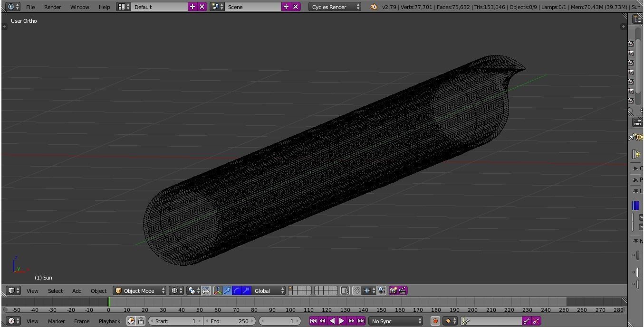Browse scenes icon next to Scene
This screenshot has width=644, height=327.
click(x=217, y=7)
